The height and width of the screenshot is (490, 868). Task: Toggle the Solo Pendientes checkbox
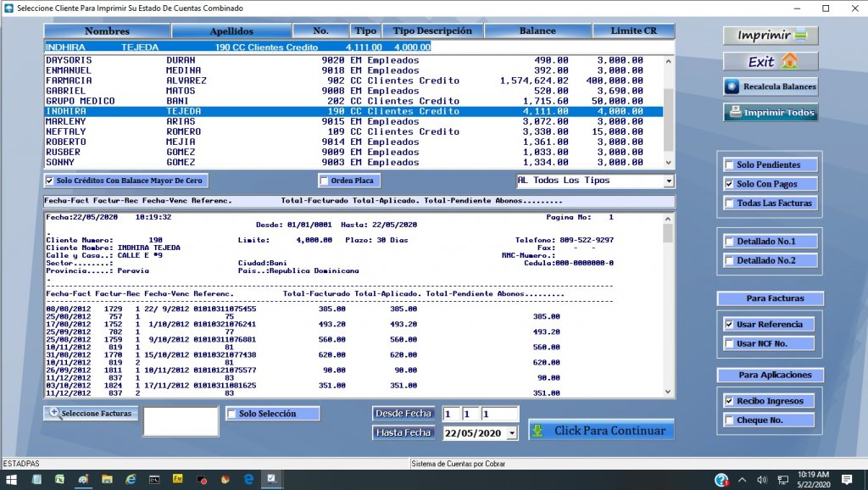click(x=730, y=164)
